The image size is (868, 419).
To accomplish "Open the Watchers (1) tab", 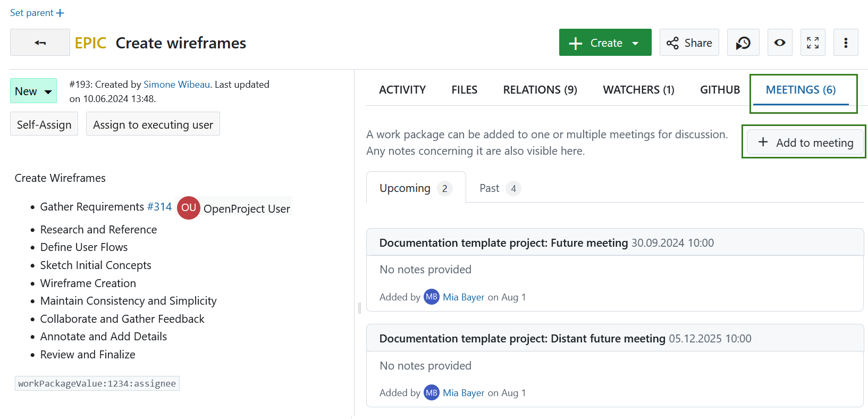I will 638,90.
